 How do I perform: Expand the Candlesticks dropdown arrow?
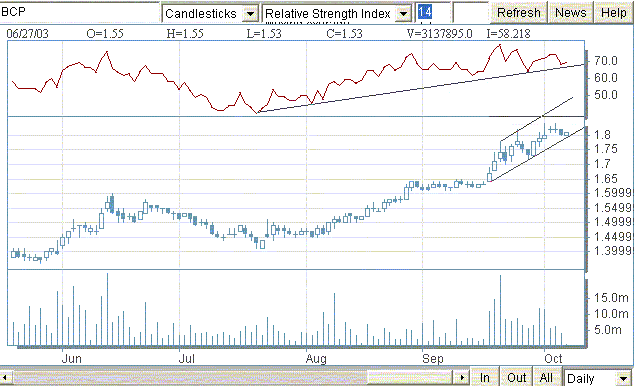click(x=251, y=14)
